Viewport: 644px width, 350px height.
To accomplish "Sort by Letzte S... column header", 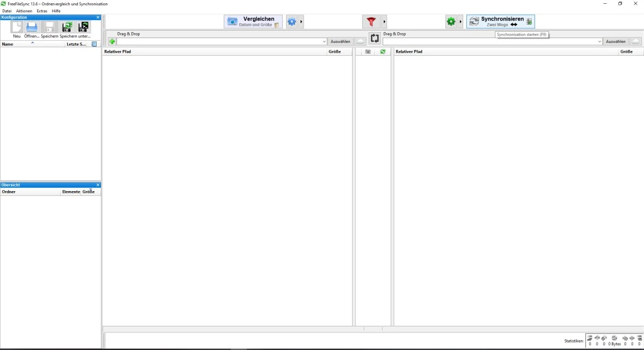I will 76,44.
